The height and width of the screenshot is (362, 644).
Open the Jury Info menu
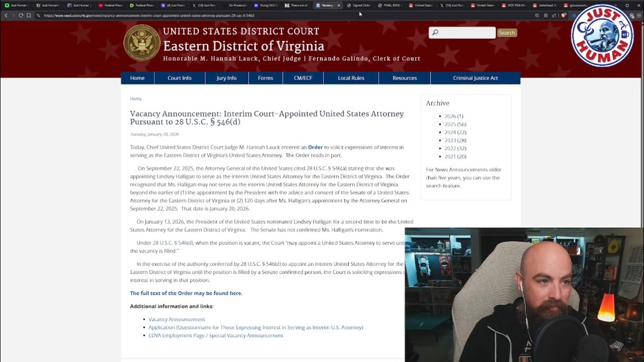click(x=226, y=78)
